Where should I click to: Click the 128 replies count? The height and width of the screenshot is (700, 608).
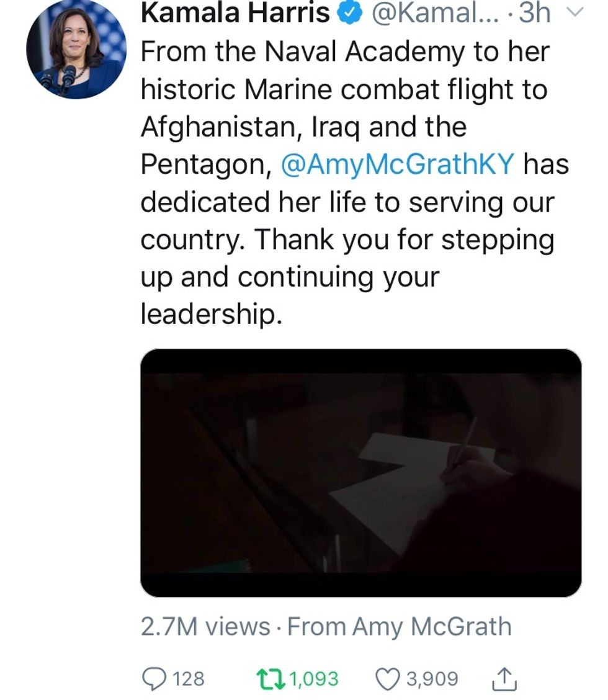[x=189, y=678]
